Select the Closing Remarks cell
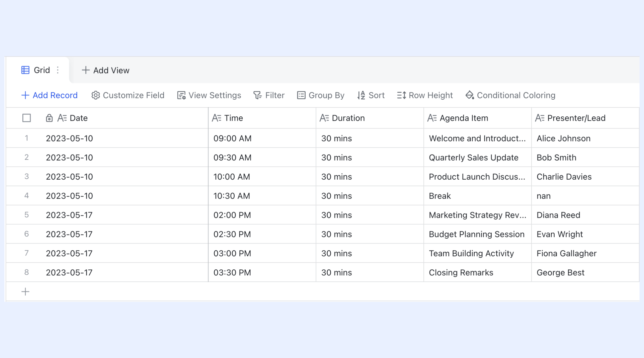644x358 pixels. [478, 272]
